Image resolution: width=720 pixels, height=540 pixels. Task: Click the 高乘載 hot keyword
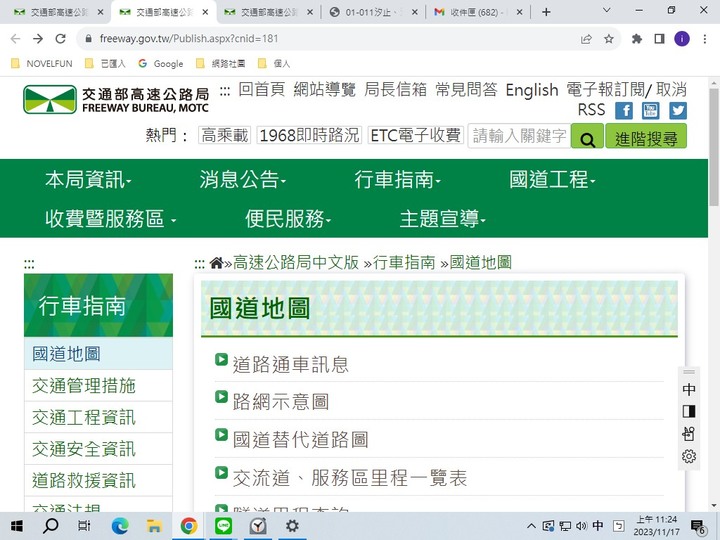point(225,135)
